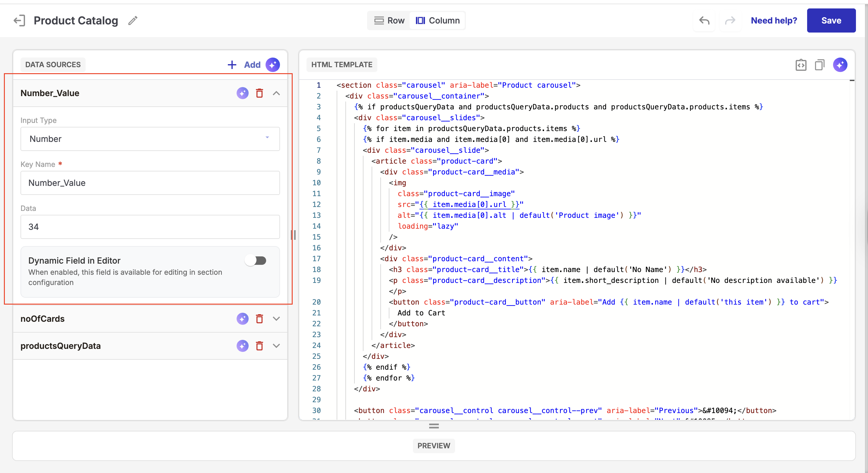Collapse the Number_Value section
The height and width of the screenshot is (473, 868).
coord(276,93)
